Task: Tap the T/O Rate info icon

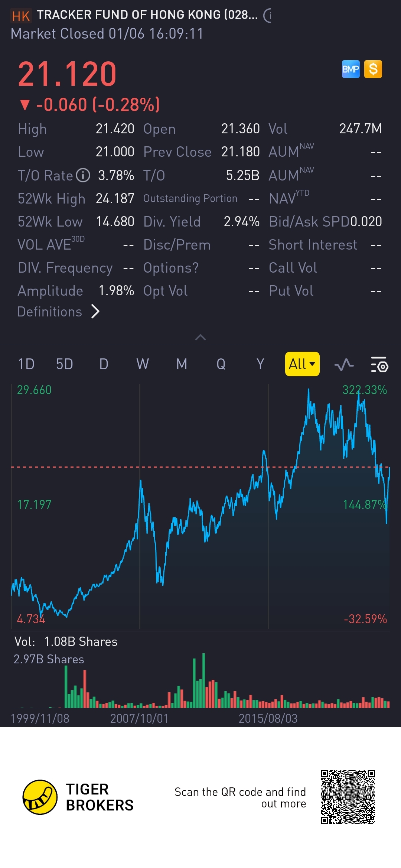Action: pyautogui.click(x=83, y=175)
